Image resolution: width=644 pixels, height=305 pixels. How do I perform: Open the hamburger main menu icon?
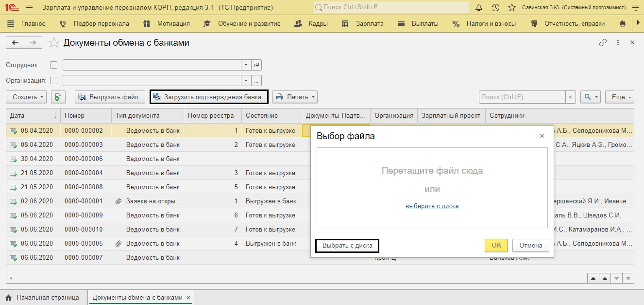(x=29, y=8)
